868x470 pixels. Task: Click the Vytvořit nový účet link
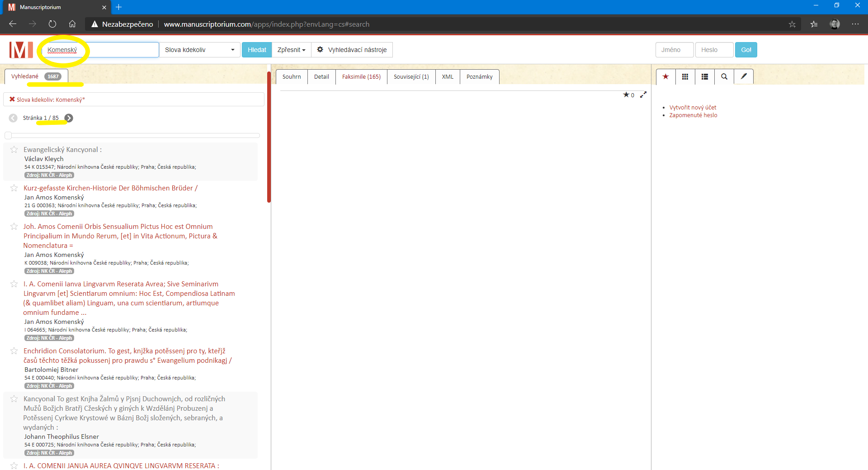point(693,108)
